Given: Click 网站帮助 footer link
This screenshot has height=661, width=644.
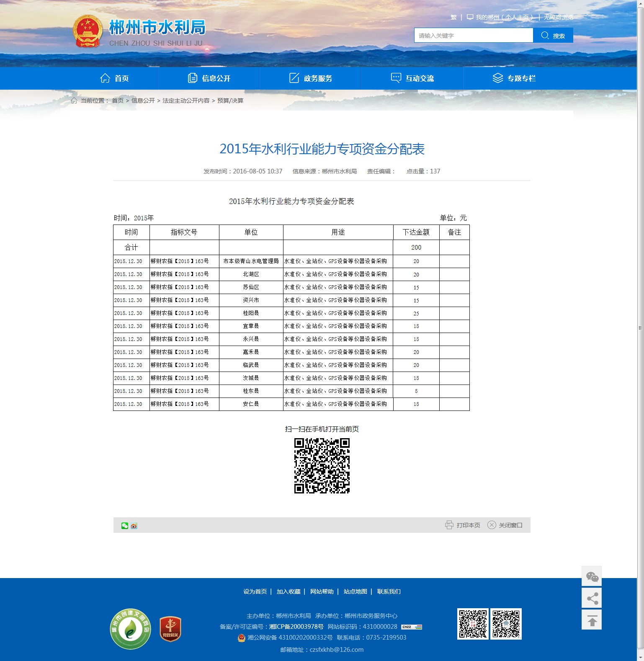Looking at the screenshot, I should tap(322, 591).
